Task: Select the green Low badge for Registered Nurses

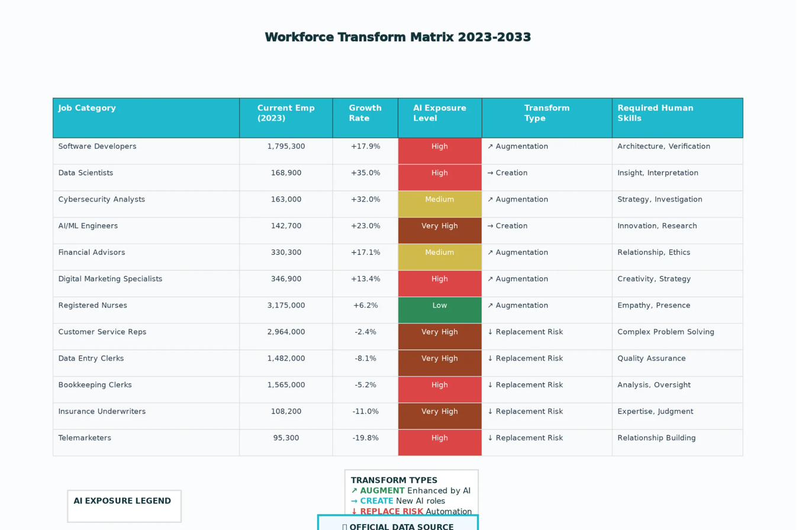Action: pos(440,305)
